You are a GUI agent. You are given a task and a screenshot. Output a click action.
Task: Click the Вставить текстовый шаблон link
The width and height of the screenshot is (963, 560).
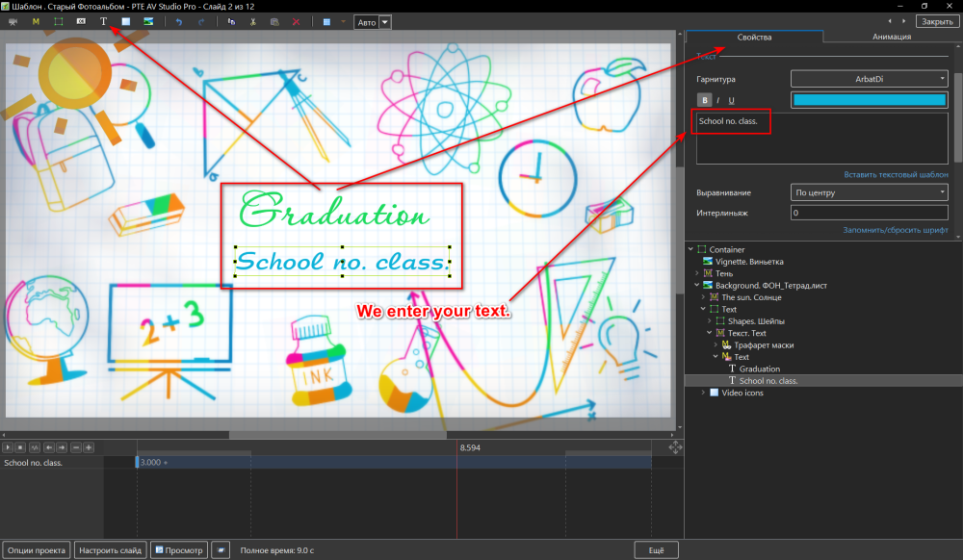pos(896,175)
